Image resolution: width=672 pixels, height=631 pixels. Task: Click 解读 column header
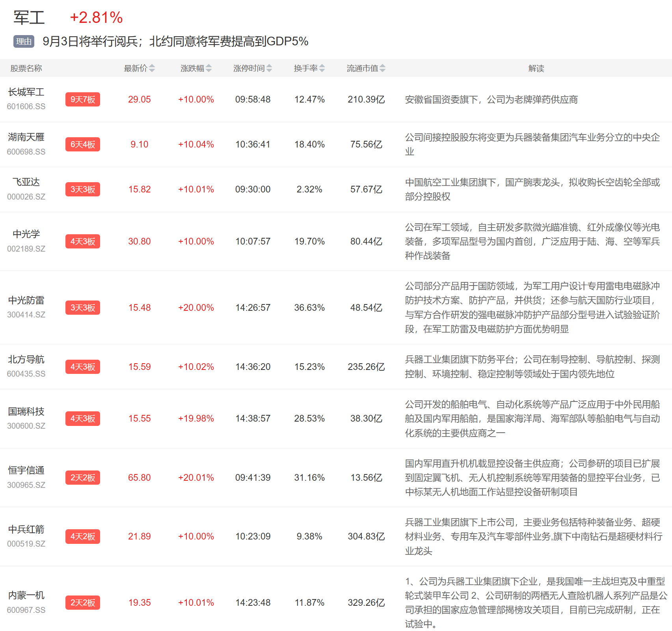point(536,68)
